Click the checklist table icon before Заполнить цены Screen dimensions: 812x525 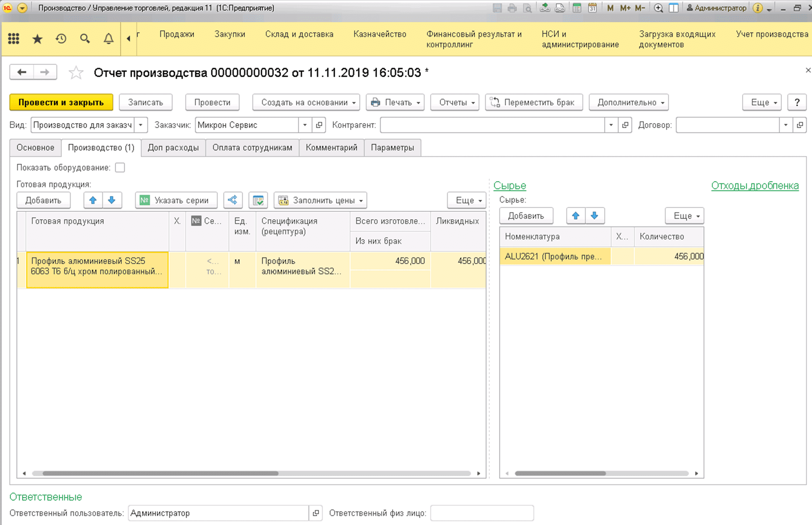(258, 200)
